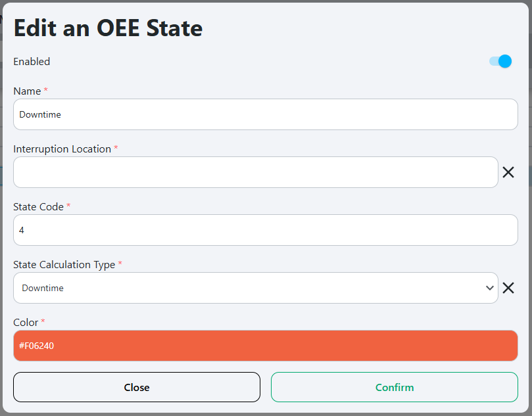Click the empty Interruption Location field
Viewport: 532px width, 416px height.
tap(256, 172)
